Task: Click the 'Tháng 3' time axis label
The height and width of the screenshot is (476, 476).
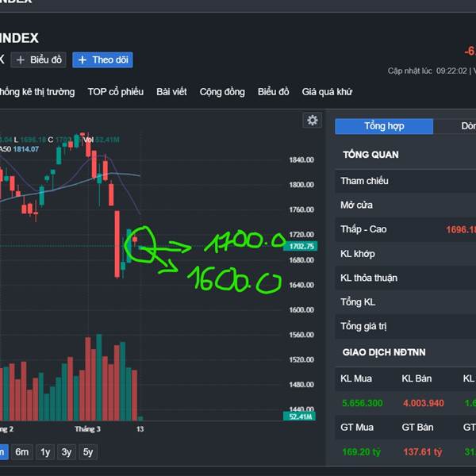Action: pyautogui.click(x=88, y=429)
